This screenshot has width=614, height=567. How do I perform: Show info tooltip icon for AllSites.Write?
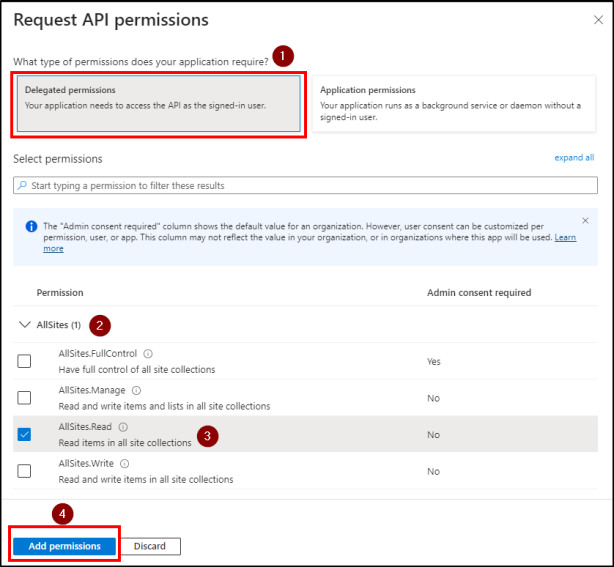pyautogui.click(x=125, y=464)
